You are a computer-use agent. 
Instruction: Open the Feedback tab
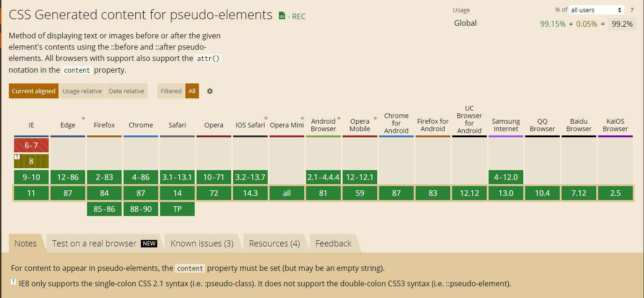(333, 243)
